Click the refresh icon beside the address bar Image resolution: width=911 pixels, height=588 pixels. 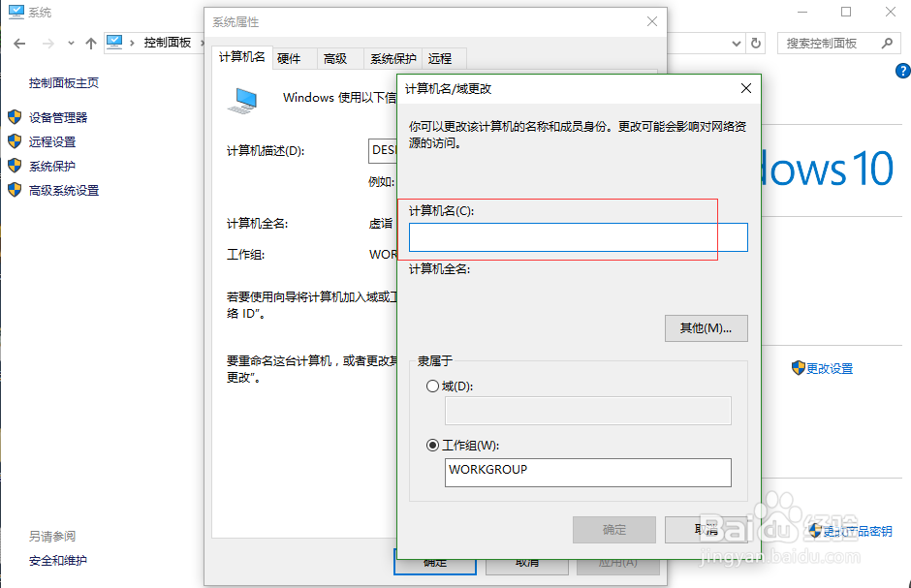click(x=755, y=43)
